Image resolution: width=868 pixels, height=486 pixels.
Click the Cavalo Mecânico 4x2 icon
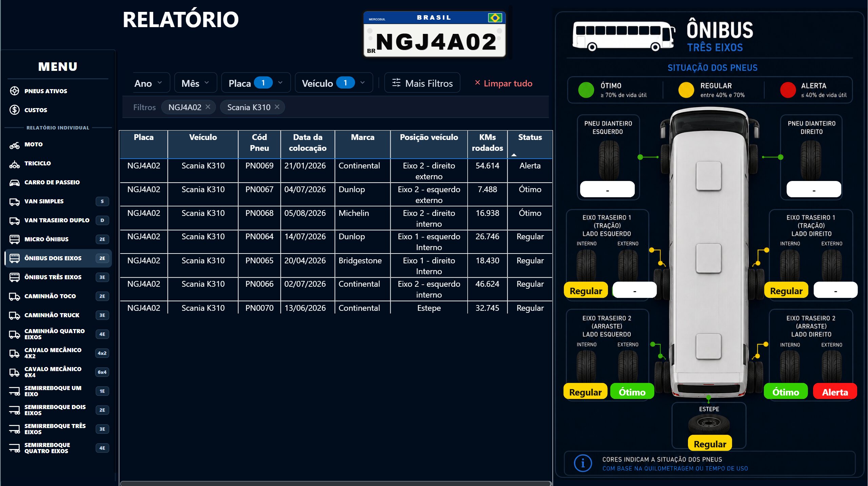pos(15,353)
